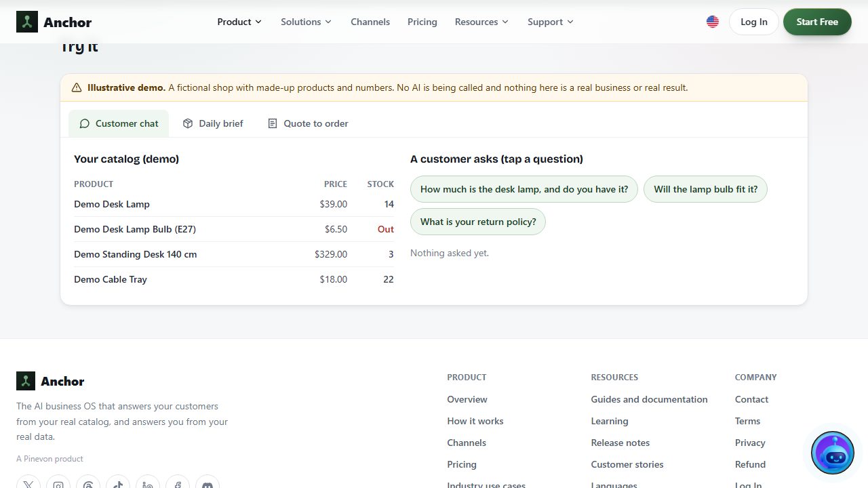Tap the "What is your return policy?" question
The image size is (868, 488).
click(478, 222)
